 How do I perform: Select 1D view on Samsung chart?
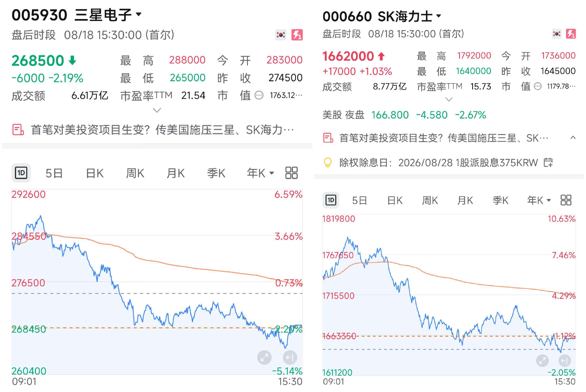[21, 173]
